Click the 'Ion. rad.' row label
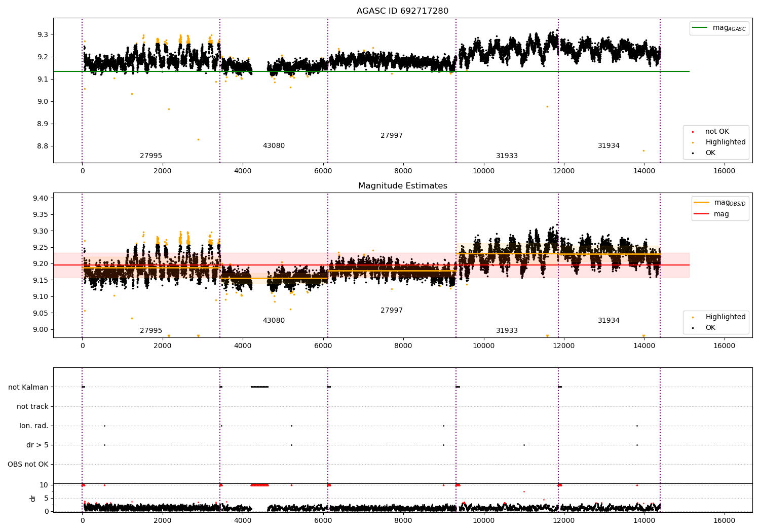760x532 pixels. tap(34, 426)
